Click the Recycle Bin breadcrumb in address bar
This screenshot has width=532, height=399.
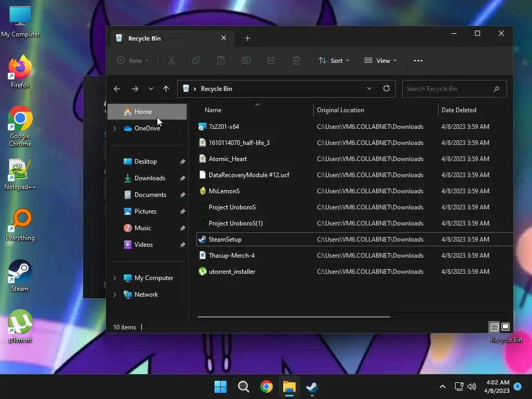coord(217,89)
